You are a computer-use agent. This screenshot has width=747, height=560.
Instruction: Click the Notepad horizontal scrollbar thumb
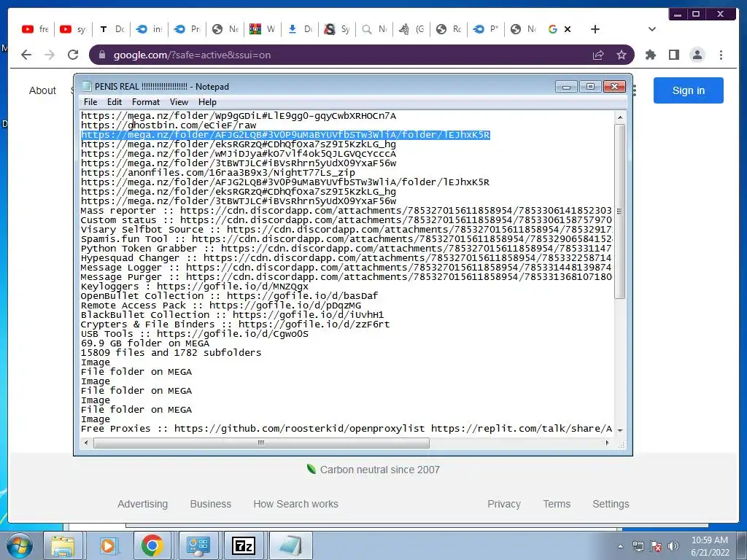[261, 443]
